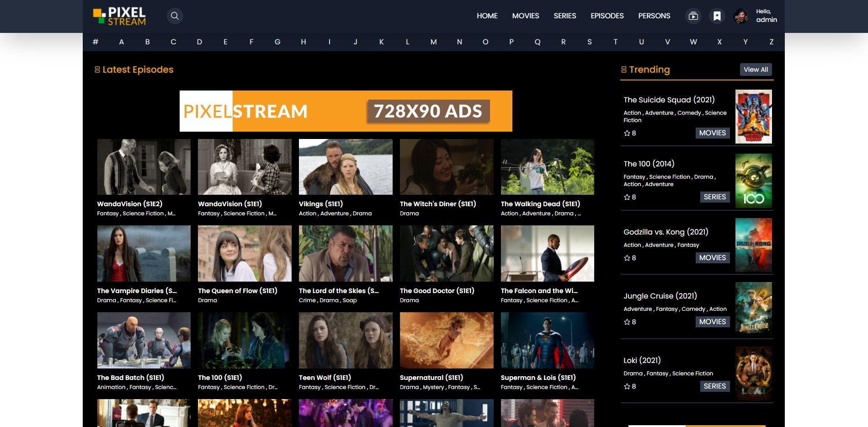Click The Suicide Squad (2021) trending title
The height and width of the screenshot is (427, 868).
coord(669,100)
